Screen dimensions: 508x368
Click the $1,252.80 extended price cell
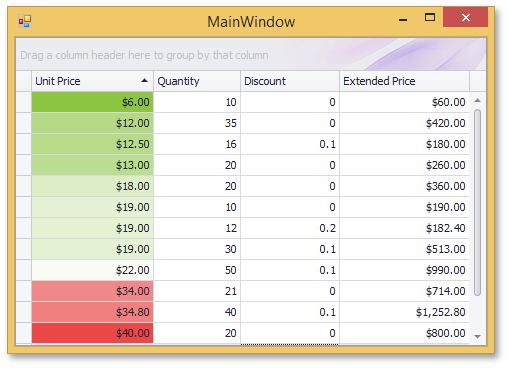pyautogui.click(x=404, y=312)
